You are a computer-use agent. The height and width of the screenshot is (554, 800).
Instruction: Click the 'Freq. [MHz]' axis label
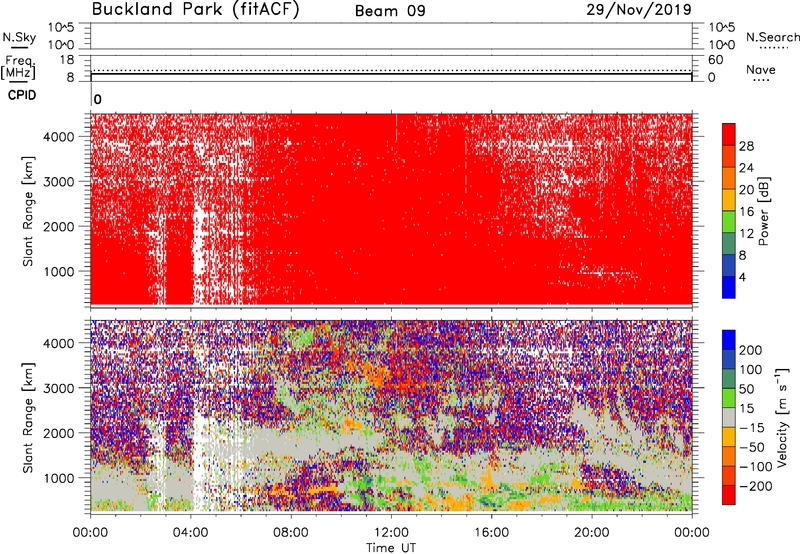pyautogui.click(x=18, y=67)
